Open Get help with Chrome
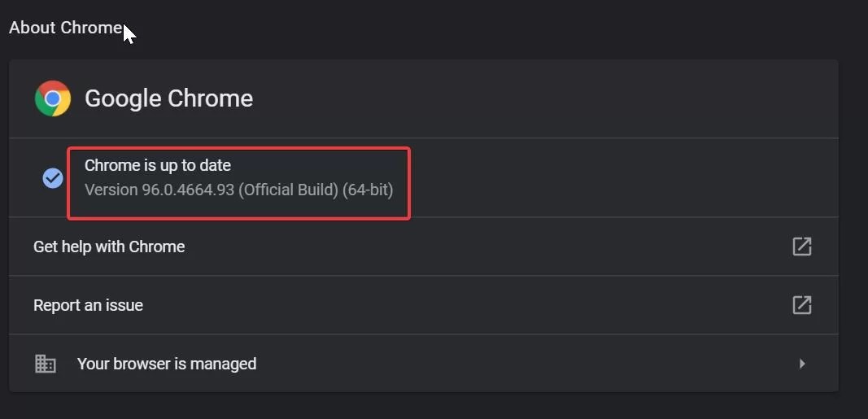868x419 pixels. click(424, 247)
